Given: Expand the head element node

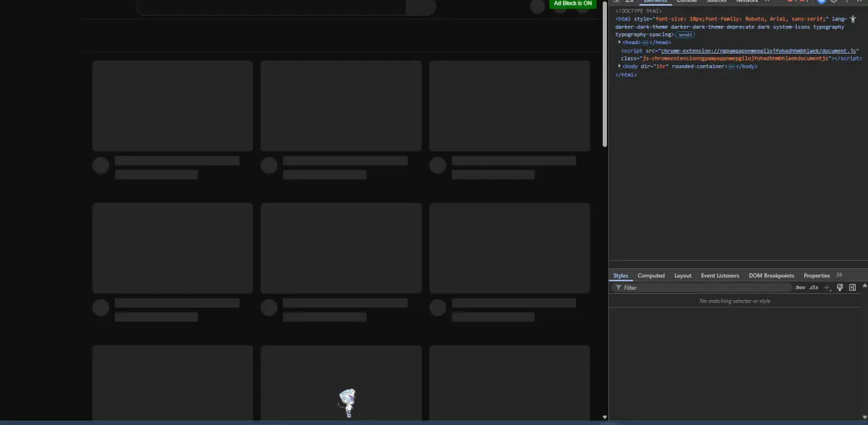Looking at the screenshot, I should [619, 42].
